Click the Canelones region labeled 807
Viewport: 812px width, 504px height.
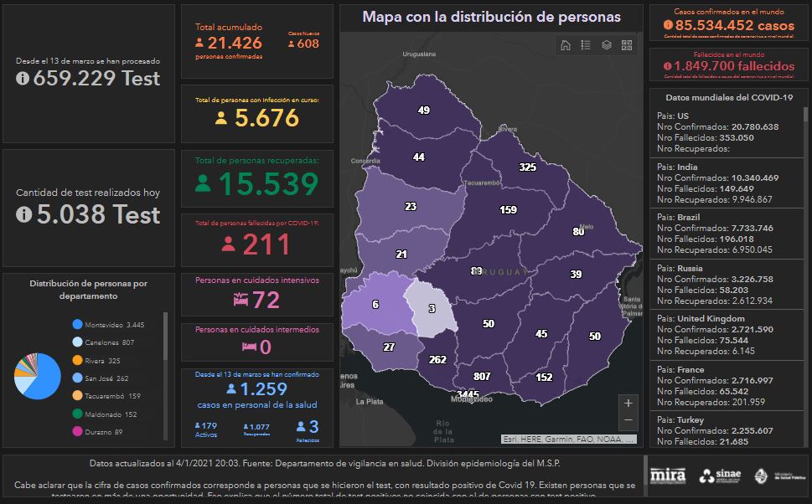[482, 376]
